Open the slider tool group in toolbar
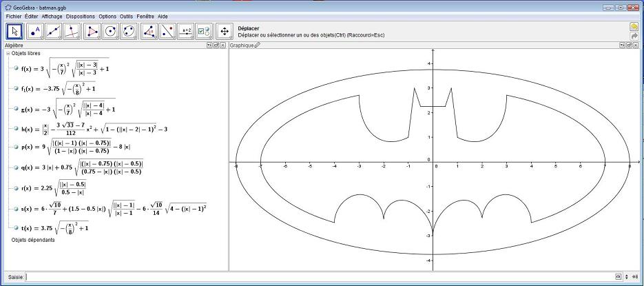Screen dimensions: 644x286 click(186, 31)
